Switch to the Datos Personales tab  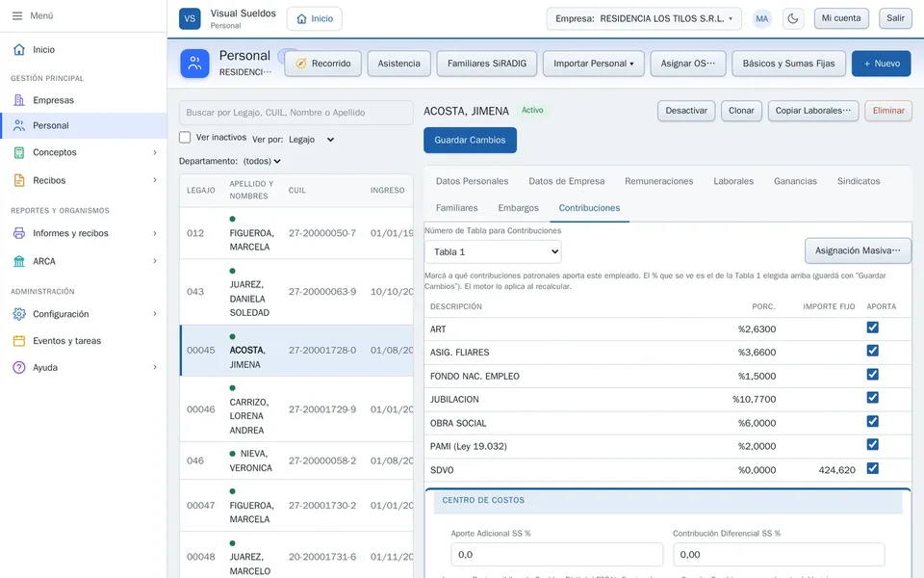(x=472, y=181)
